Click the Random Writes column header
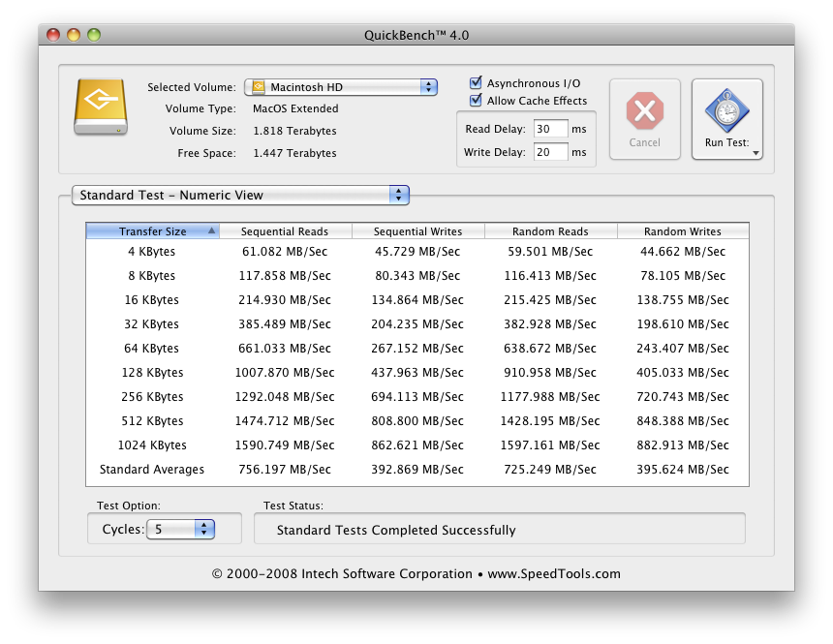Image resolution: width=833 pixels, height=644 pixels. (683, 231)
